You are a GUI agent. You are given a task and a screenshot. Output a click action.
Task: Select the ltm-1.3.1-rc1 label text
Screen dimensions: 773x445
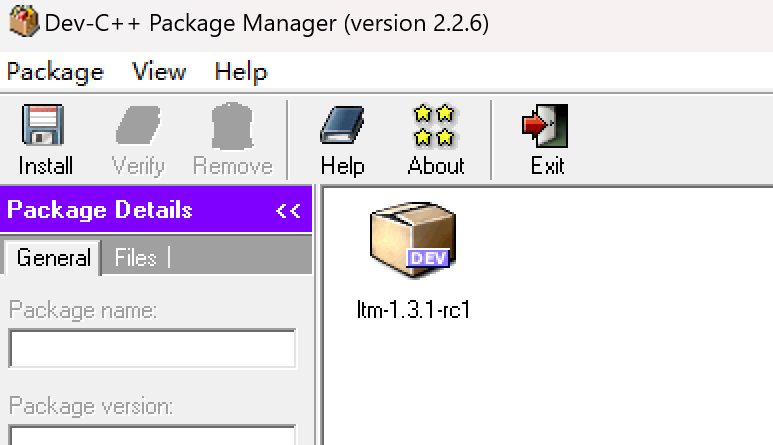pyautogui.click(x=413, y=309)
